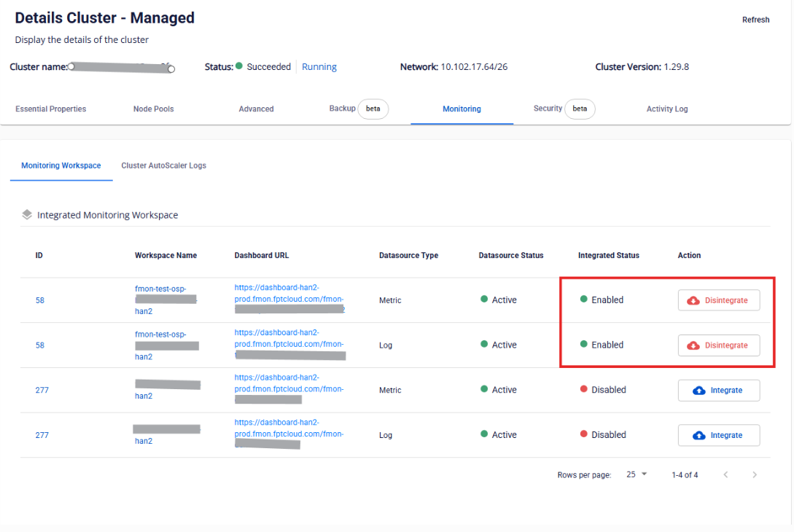Go to next page using right chevron
Viewport: 794px width, 532px height.
click(x=755, y=475)
